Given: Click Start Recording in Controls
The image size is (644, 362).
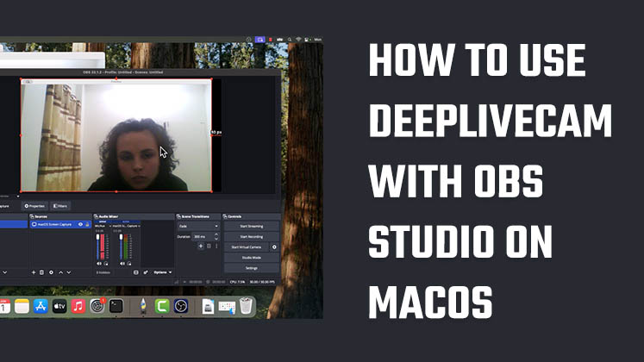Looking at the screenshot, I should [x=252, y=237].
